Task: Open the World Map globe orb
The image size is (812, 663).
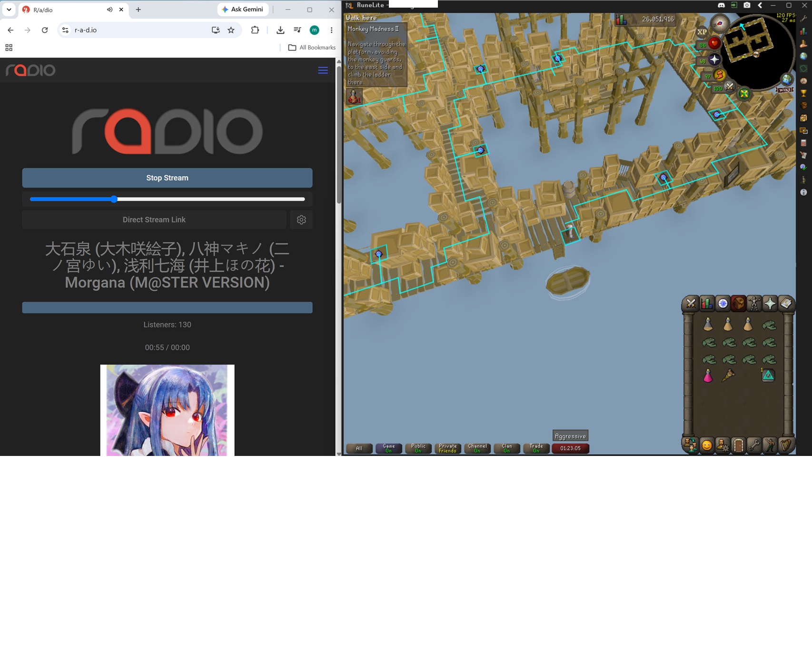Action: (786, 79)
